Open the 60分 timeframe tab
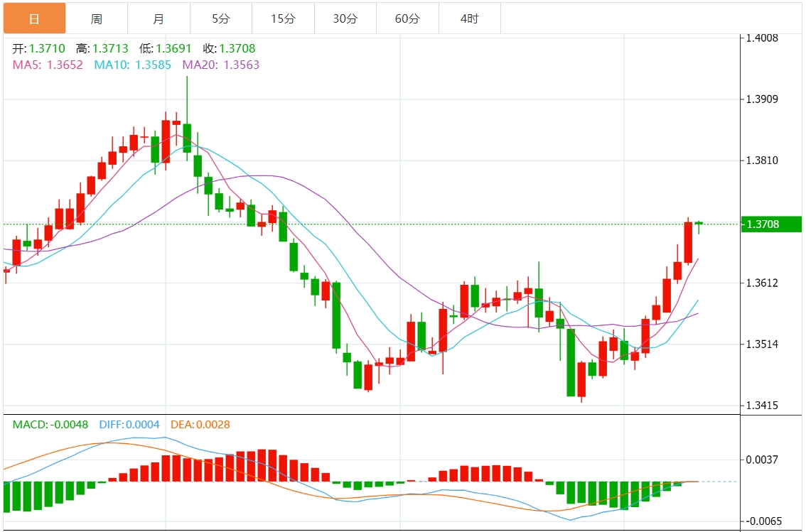Image resolution: width=806 pixels, height=532 pixels. (x=408, y=18)
